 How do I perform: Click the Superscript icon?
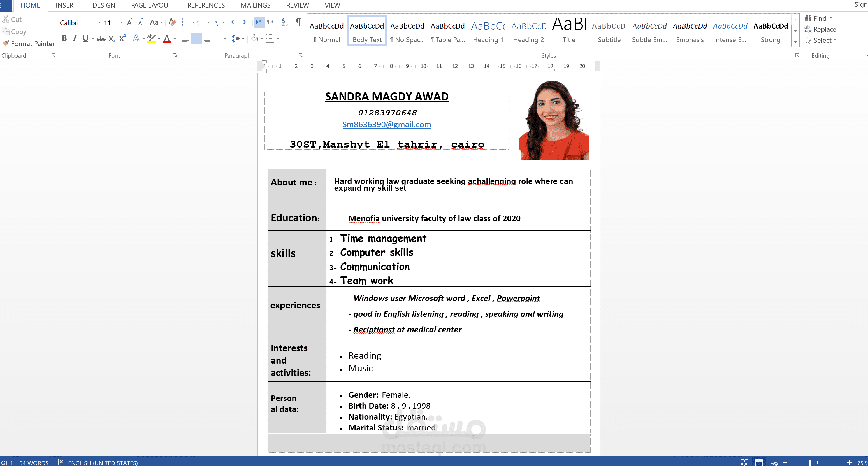pyautogui.click(x=123, y=38)
